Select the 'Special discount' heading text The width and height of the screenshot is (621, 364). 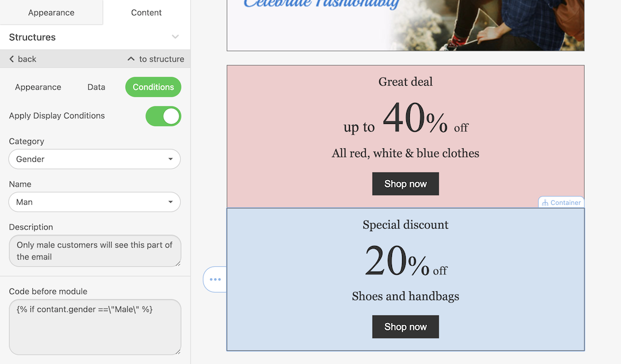tap(406, 225)
